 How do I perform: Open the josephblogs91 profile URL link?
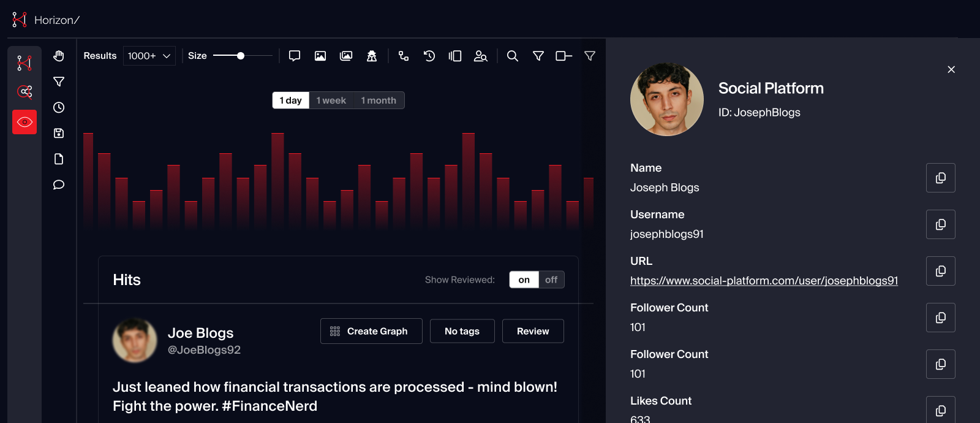(x=764, y=281)
